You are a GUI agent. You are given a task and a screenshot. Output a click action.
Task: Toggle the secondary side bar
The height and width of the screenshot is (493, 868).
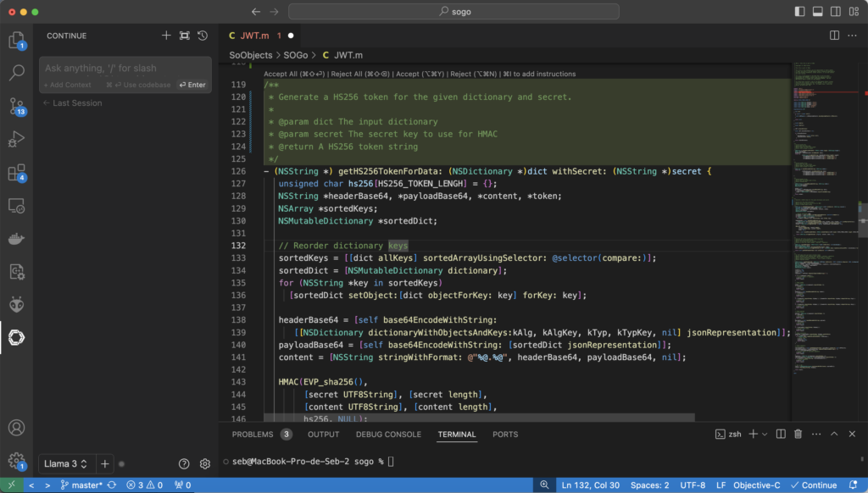tap(835, 12)
